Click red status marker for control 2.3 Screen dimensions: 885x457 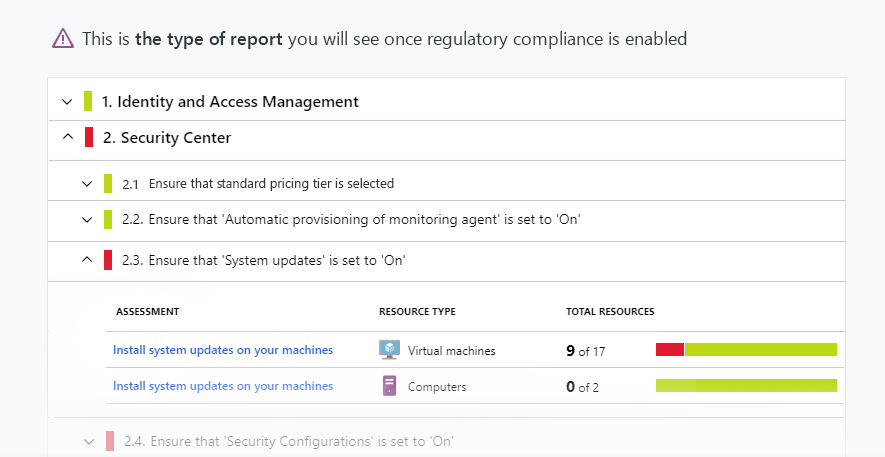(108, 260)
